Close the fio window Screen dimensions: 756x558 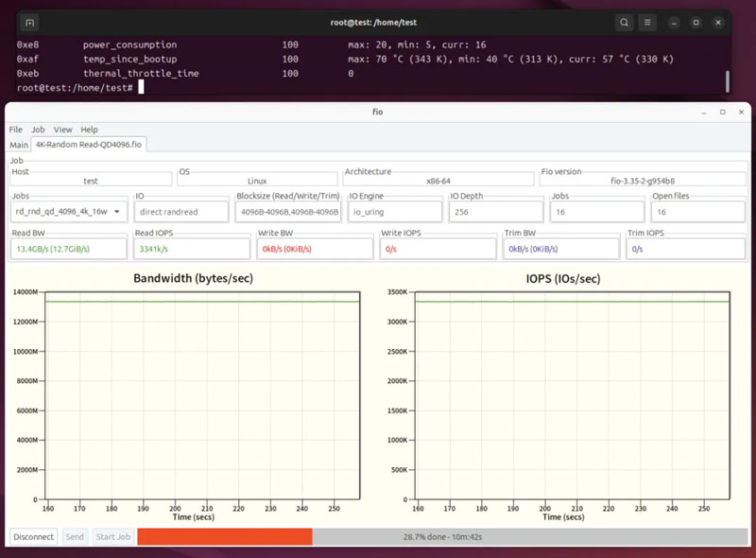pos(741,112)
